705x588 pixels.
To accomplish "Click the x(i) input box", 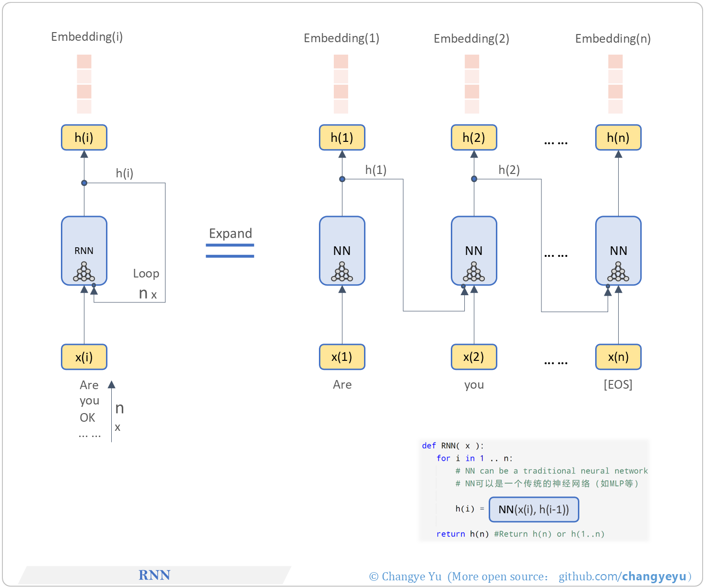I will 84,357.
